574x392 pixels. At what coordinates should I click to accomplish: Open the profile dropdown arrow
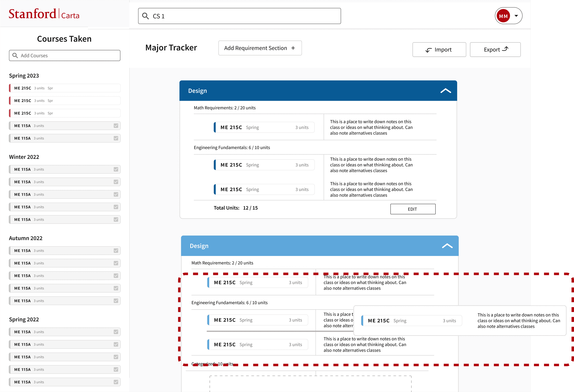516,16
